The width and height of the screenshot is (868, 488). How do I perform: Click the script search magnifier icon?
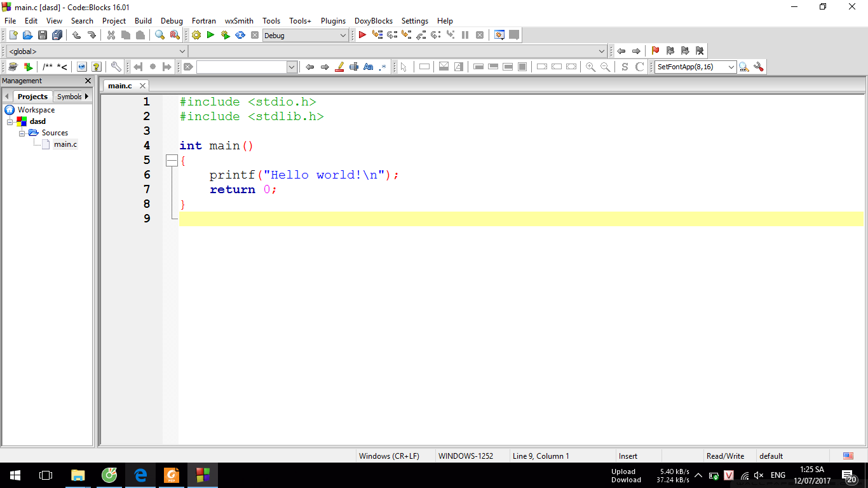pos(744,67)
